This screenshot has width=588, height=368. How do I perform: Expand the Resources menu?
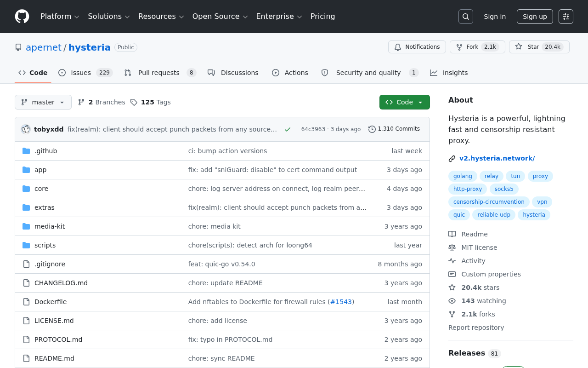coord(161,17)
